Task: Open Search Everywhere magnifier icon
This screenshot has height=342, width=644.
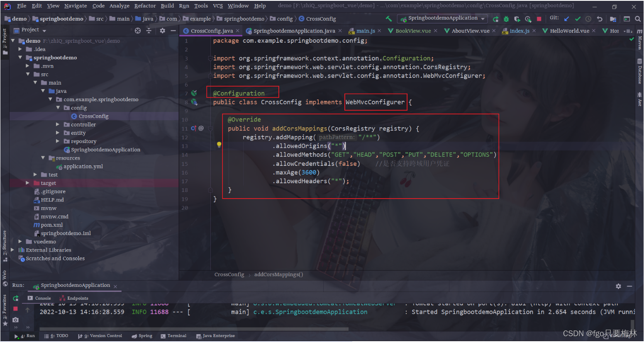Action: tap(638, 19)
